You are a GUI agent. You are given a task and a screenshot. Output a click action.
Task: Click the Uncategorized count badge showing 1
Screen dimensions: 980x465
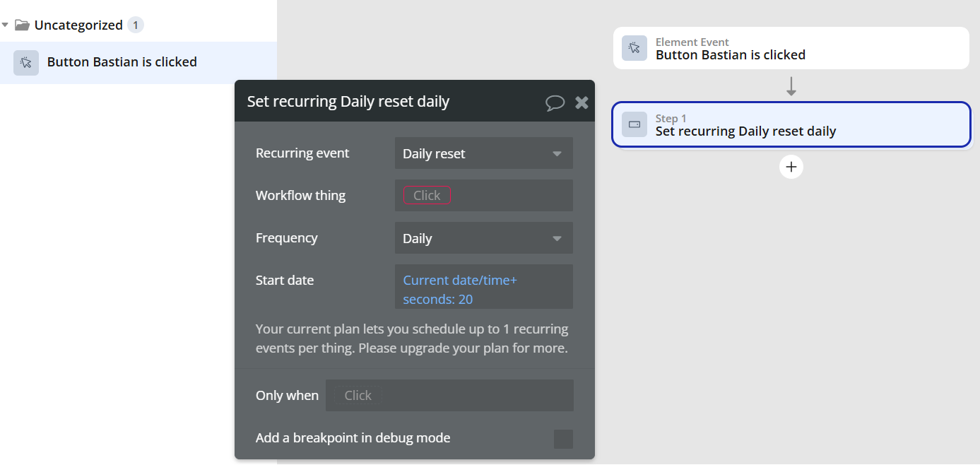(136, 25)
